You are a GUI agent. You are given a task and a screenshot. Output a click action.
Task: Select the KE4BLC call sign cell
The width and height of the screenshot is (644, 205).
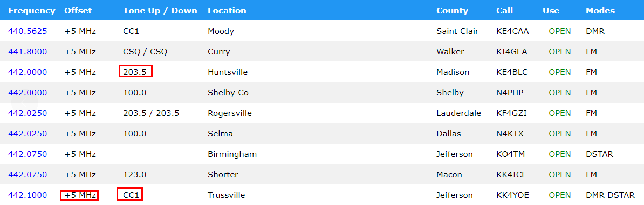512,72
